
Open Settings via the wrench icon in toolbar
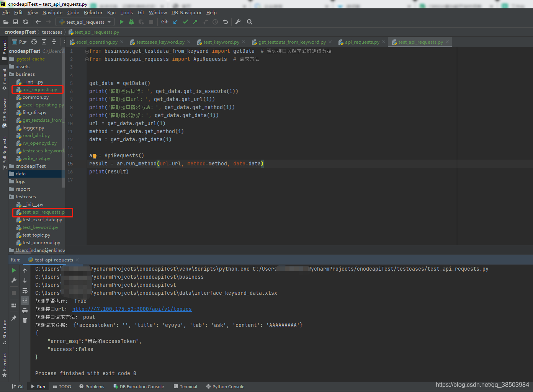click(238, 22)
